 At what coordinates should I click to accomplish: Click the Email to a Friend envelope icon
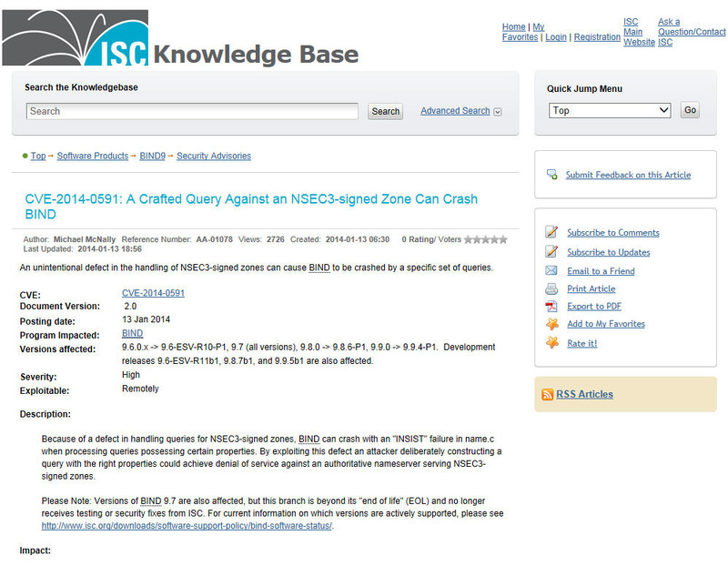click(x=551, y=271)
